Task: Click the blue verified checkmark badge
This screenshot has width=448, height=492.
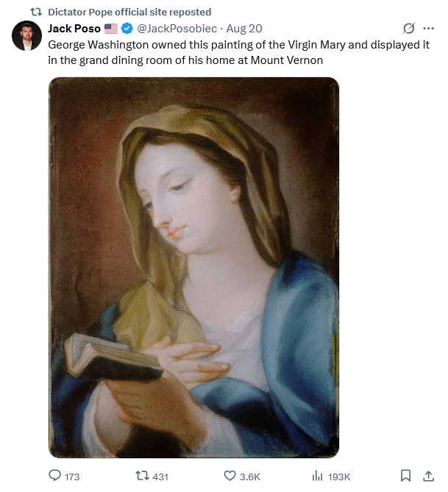Action: (x=127, y=29)
